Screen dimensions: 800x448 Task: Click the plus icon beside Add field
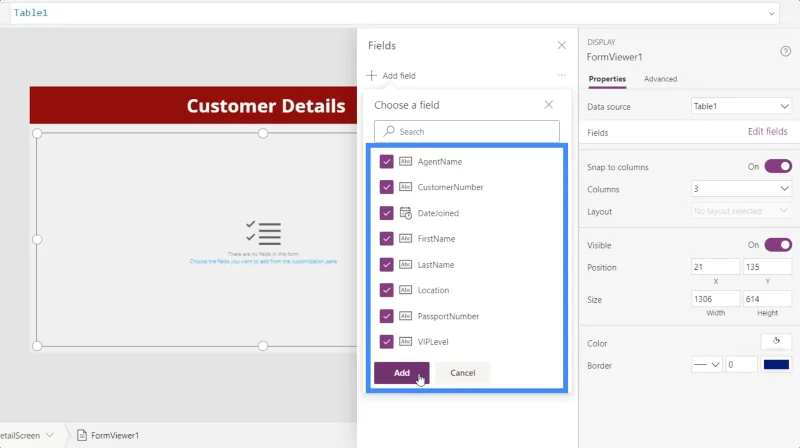pyautogui.click(x=371, y=76)
